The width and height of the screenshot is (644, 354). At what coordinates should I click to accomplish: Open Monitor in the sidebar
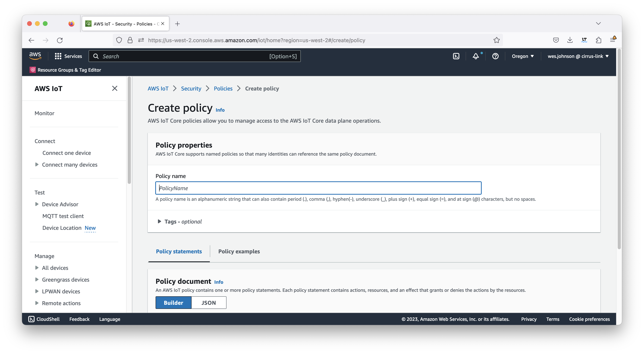45,113
